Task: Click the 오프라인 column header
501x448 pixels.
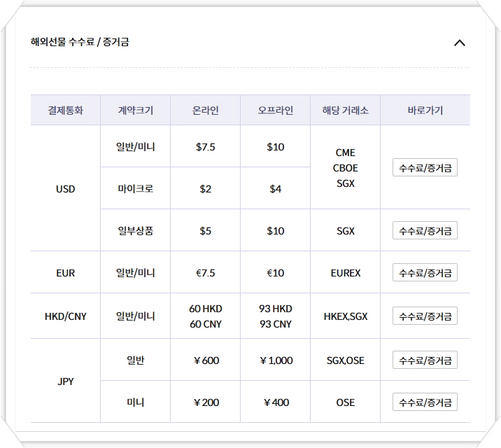Action: click(276, 111)
